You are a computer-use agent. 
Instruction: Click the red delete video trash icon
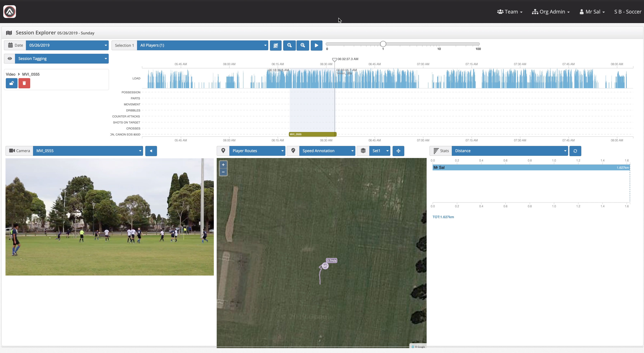coord(24,83)
